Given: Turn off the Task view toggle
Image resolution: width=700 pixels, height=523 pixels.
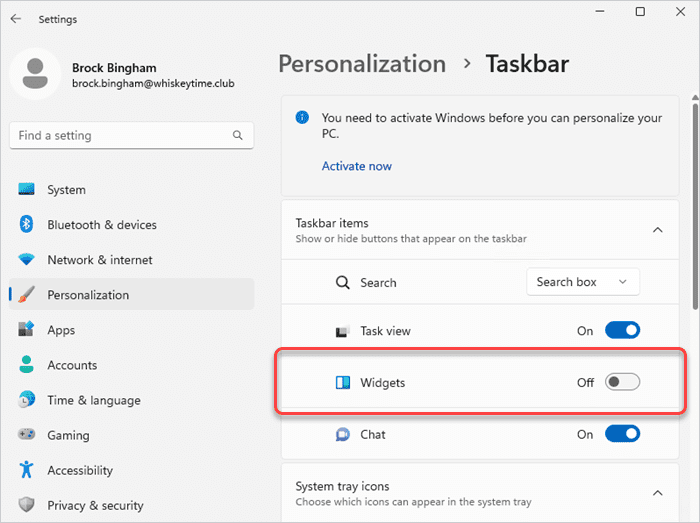Looking at the screenshot, I should coord(622,331).
